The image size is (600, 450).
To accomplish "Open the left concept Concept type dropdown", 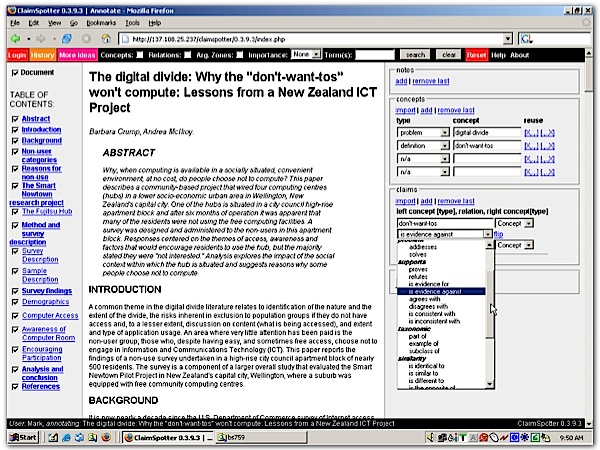I will [514, 223].
